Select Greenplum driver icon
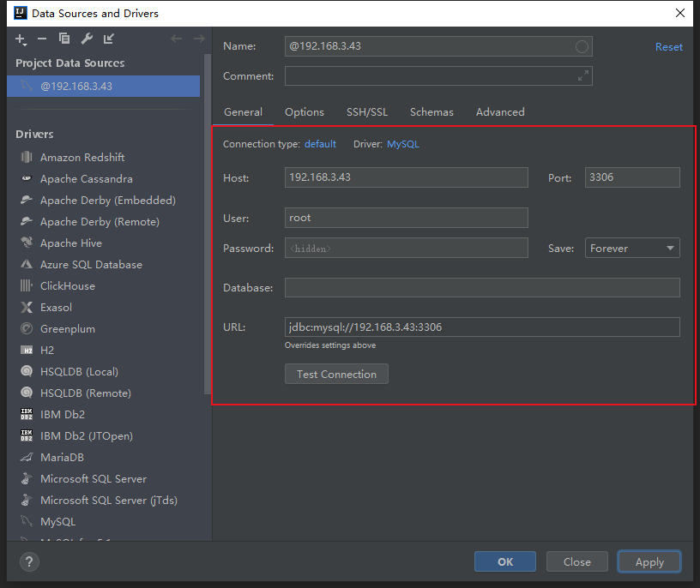Viewport: 700px width, 588px height. (27, 328)
